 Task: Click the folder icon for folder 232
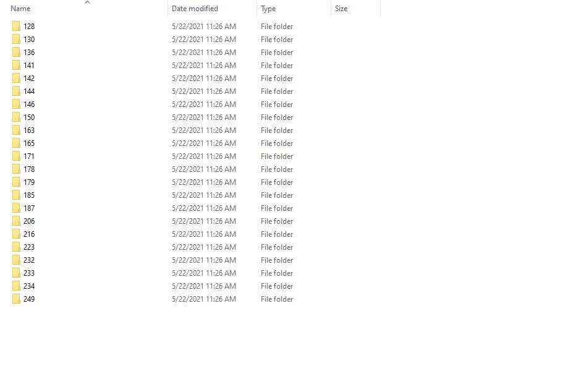pyautogui.click(x=15, y=260)
